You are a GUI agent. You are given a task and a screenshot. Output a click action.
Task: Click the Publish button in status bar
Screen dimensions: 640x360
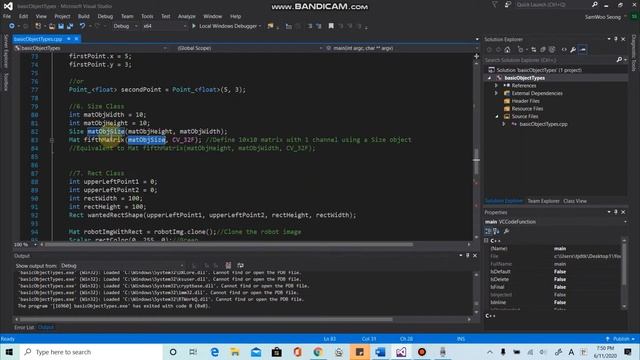[x=620, y=339]
